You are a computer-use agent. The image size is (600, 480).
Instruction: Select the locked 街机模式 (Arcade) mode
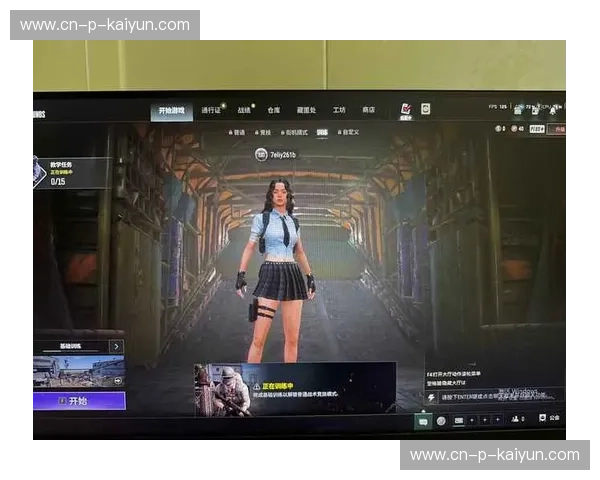coord(294,132)
